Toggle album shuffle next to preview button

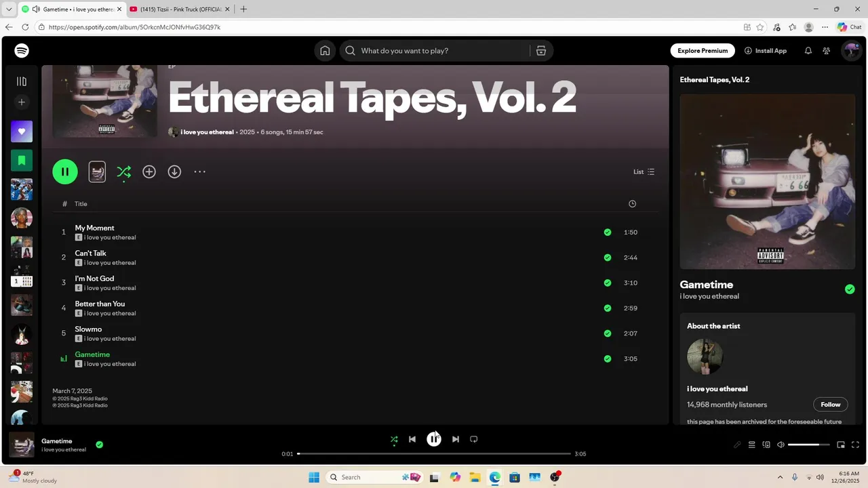(x=123, y=172)
